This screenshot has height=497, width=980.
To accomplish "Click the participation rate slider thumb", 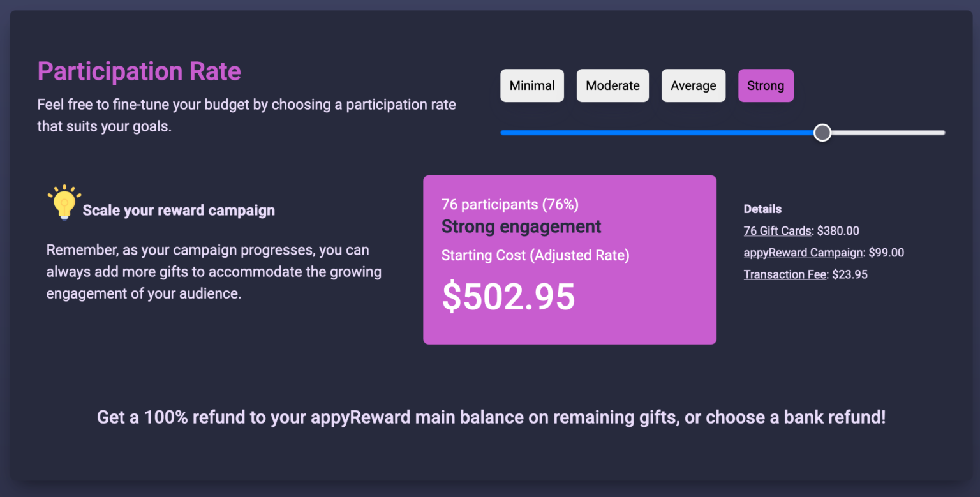I will 822,132.
